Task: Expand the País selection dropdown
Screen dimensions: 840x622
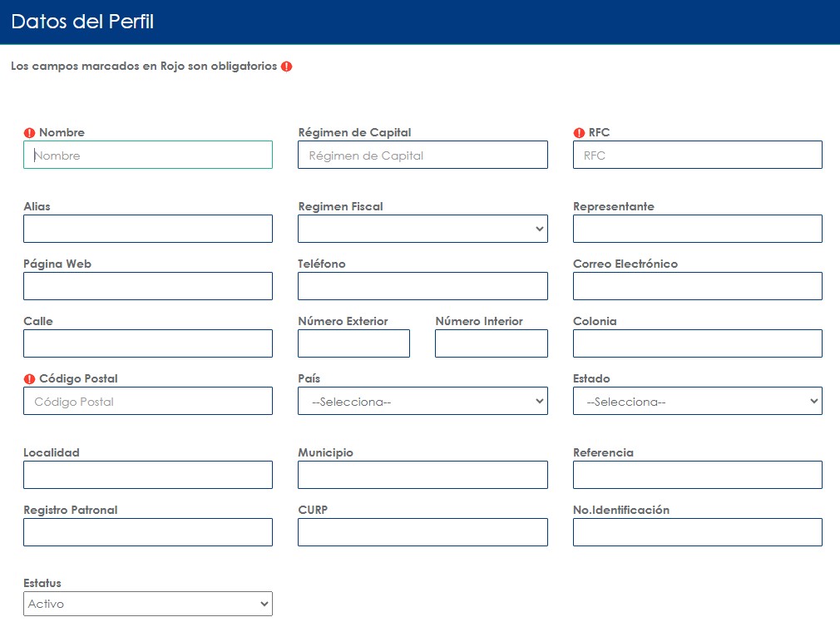Action: [422, 401]
